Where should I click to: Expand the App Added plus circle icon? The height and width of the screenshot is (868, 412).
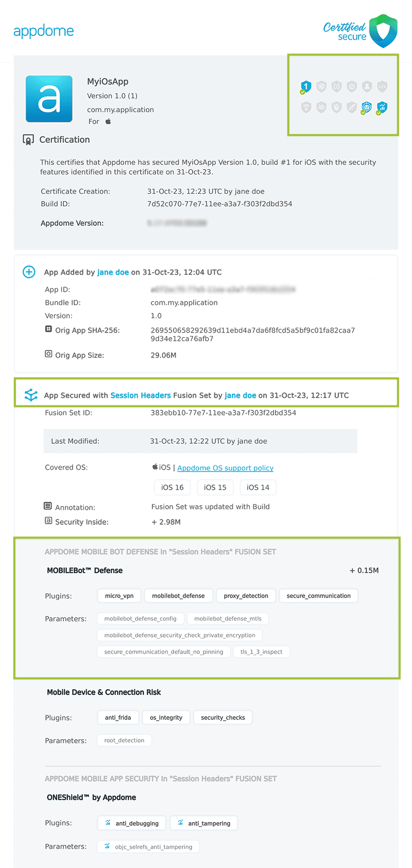click(29, 272)
